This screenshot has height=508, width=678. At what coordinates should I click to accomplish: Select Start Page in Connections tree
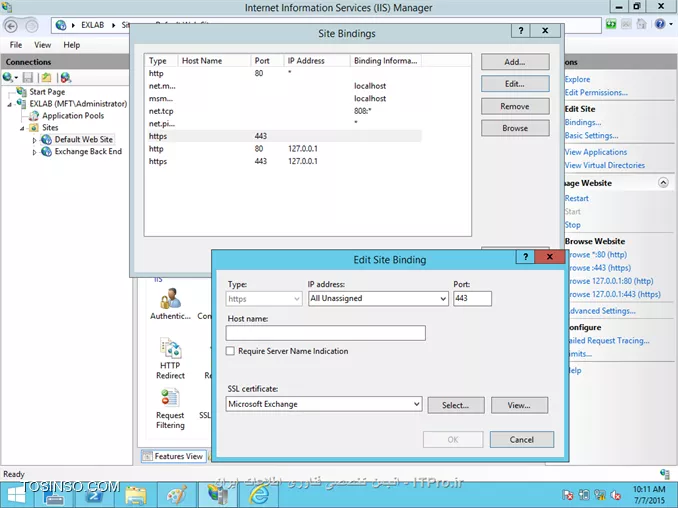pos(47,92)
